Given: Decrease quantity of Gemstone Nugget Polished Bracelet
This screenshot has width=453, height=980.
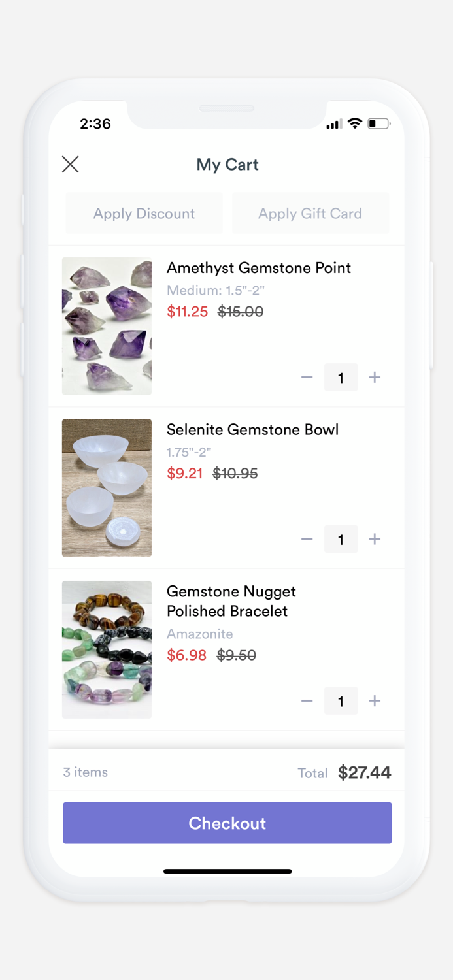Looking at the screenshot, I should (307, 700).
